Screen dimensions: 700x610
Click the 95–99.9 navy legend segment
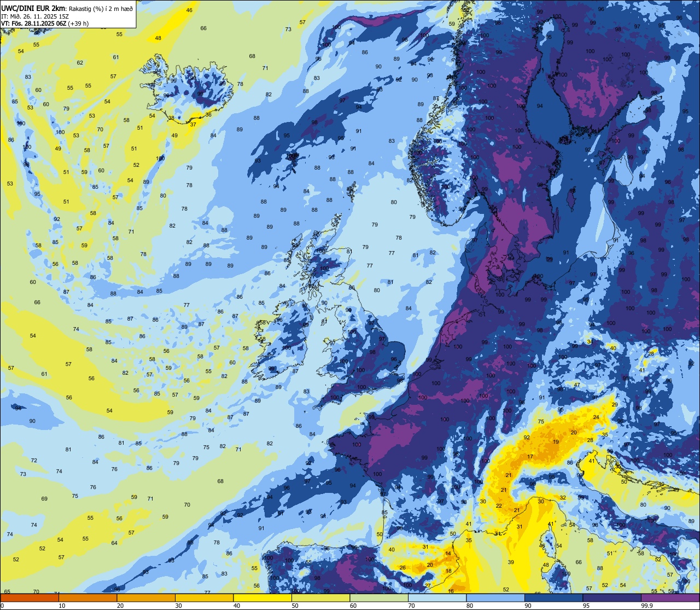612,597
